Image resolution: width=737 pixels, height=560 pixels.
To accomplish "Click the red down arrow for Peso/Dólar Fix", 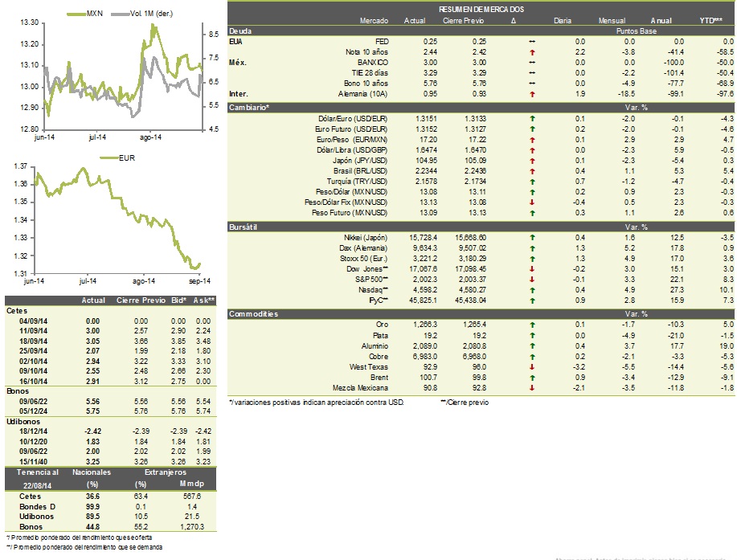I will (532, 202).
